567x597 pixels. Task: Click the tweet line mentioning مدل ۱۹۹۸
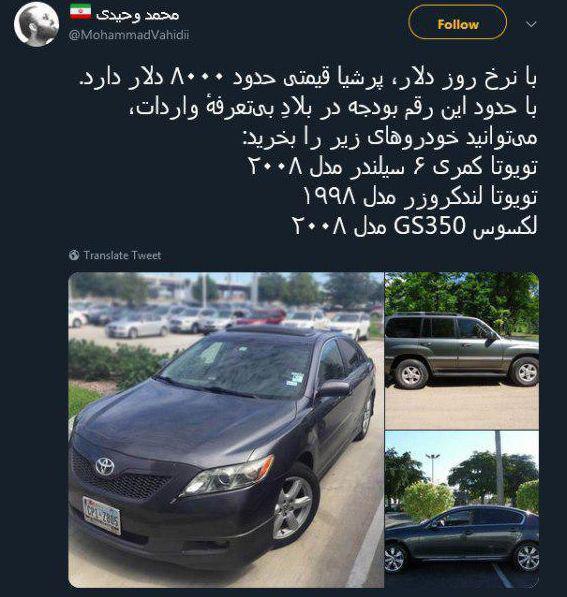pos(420,197)
